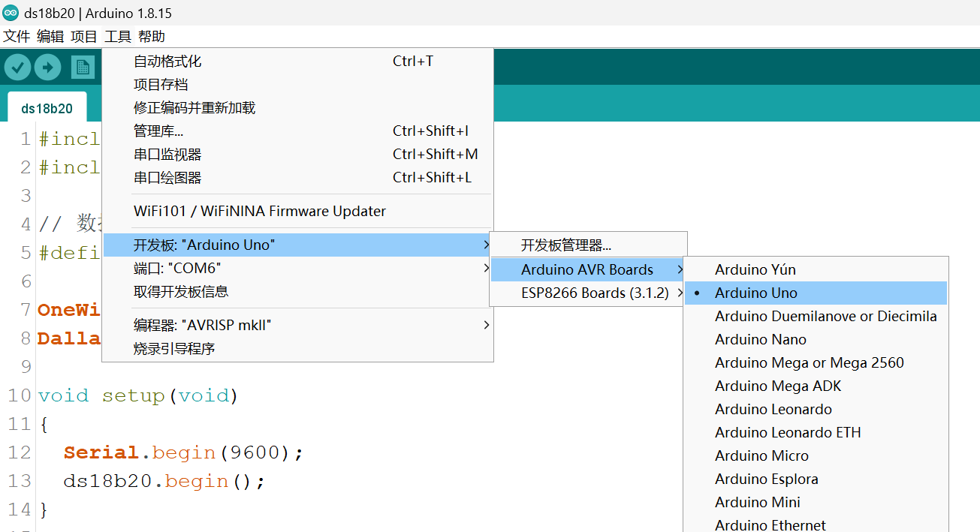Open 开发板管理器 (Boards Manager)

(565, 244)
